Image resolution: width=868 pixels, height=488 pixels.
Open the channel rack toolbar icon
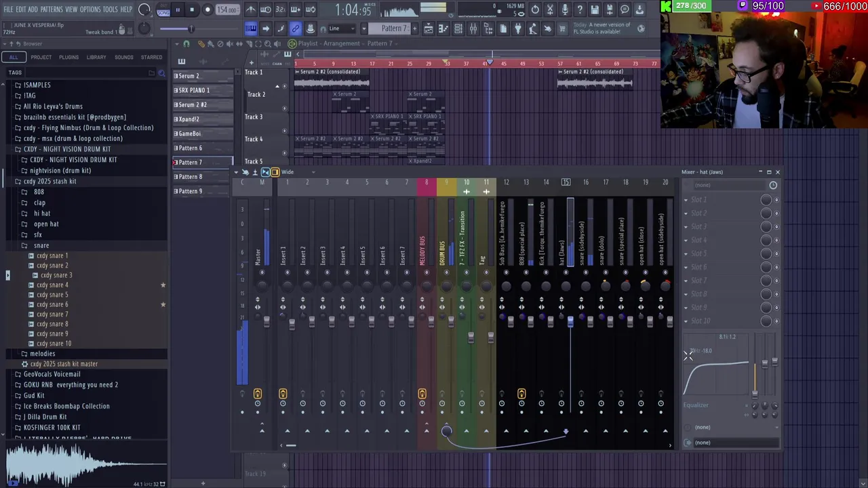point(458,28)
